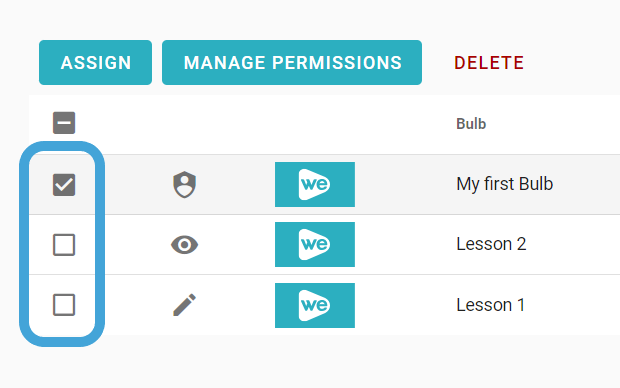The image size is (620, 388).
Task: Click the ASSIGN button
Action: pyautogui.click(x=95, y=62)
